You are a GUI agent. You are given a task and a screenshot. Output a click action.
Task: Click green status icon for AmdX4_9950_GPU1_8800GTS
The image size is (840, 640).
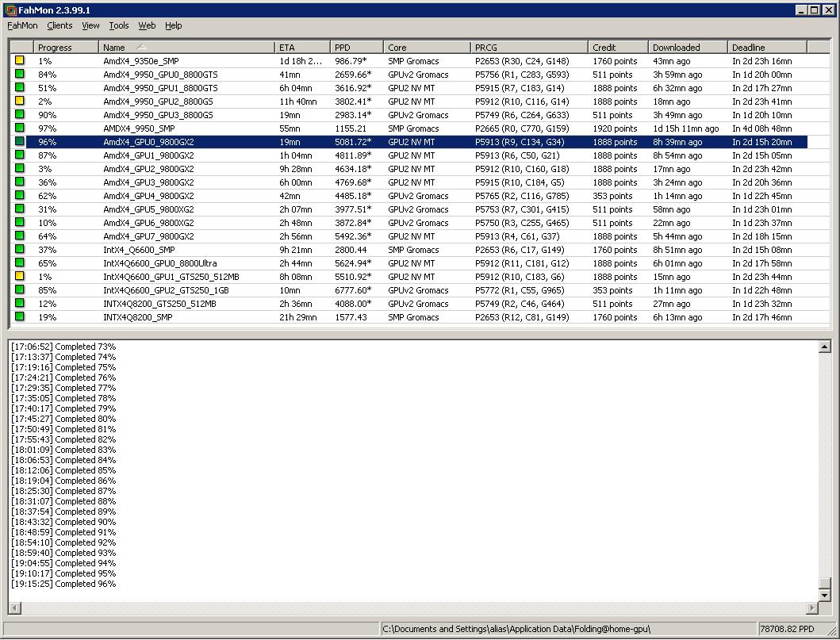pyautogui.click(x=20, y=87)
